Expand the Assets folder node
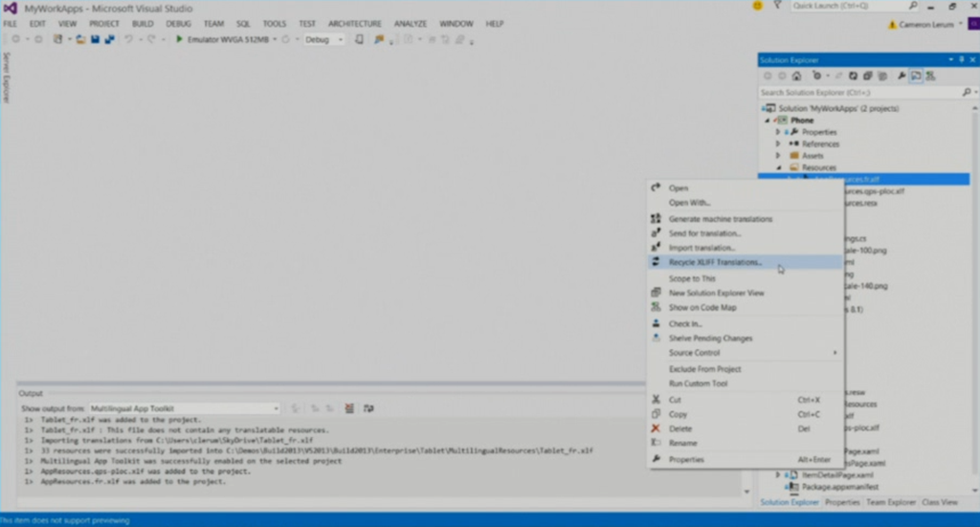Viewport: 980px width, 527px height. click(778, 156)
